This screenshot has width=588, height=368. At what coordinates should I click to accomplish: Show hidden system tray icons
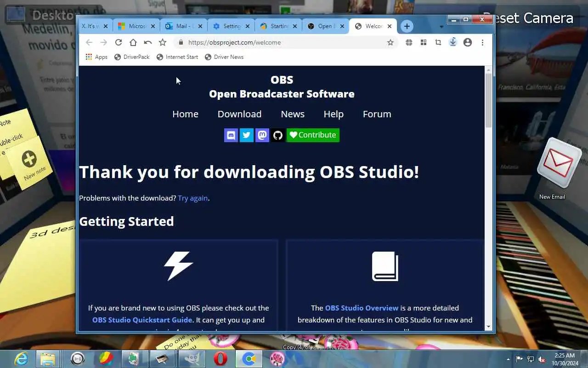pyautogui.click(x=508, y=359)
